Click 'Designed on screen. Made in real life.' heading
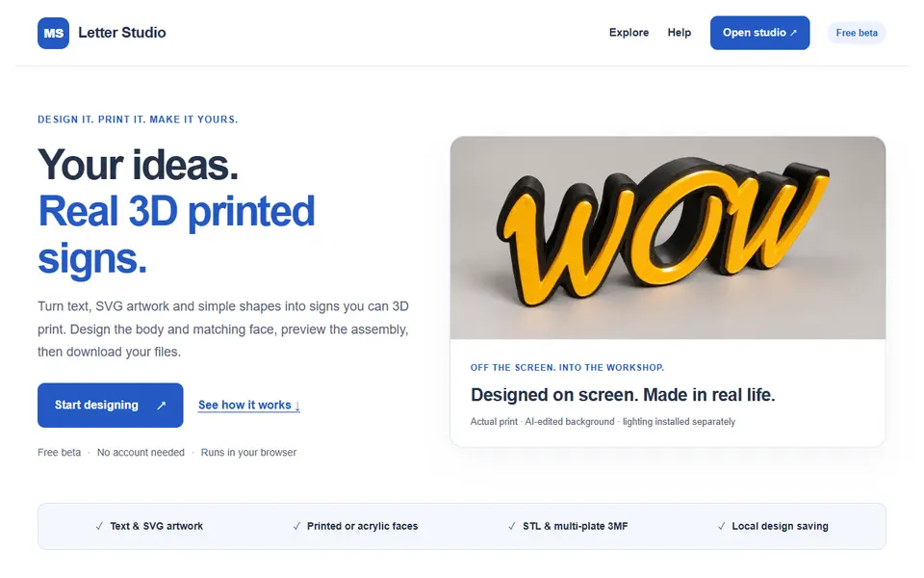 (x=623, y=395)
